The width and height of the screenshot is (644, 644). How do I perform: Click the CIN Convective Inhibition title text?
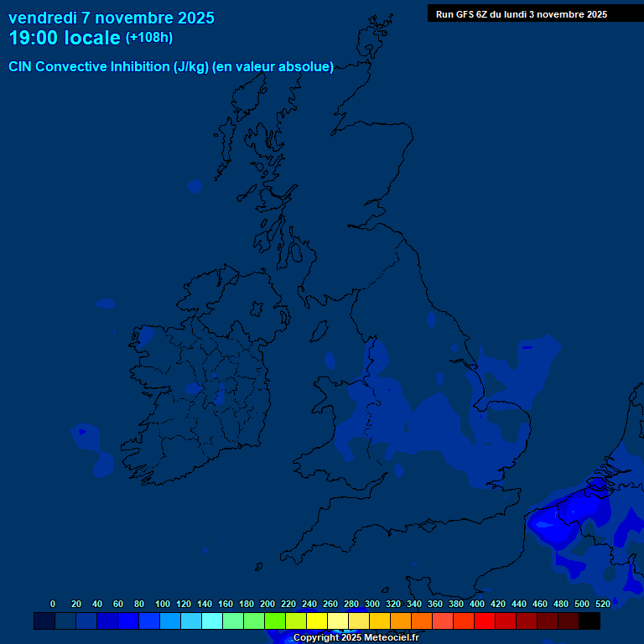170,67
